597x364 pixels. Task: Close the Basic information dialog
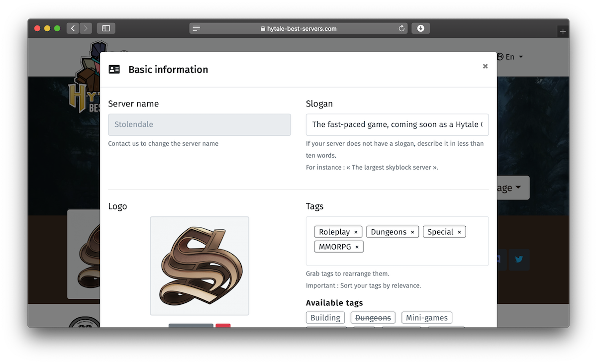tap(485, 66)
